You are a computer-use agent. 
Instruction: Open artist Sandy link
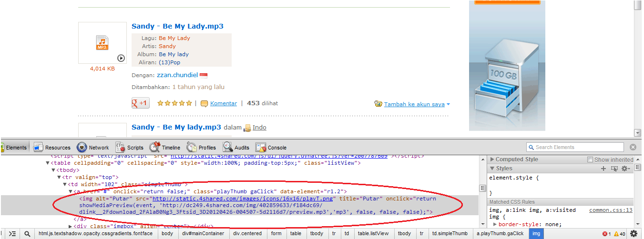click(x=167, y=46)
